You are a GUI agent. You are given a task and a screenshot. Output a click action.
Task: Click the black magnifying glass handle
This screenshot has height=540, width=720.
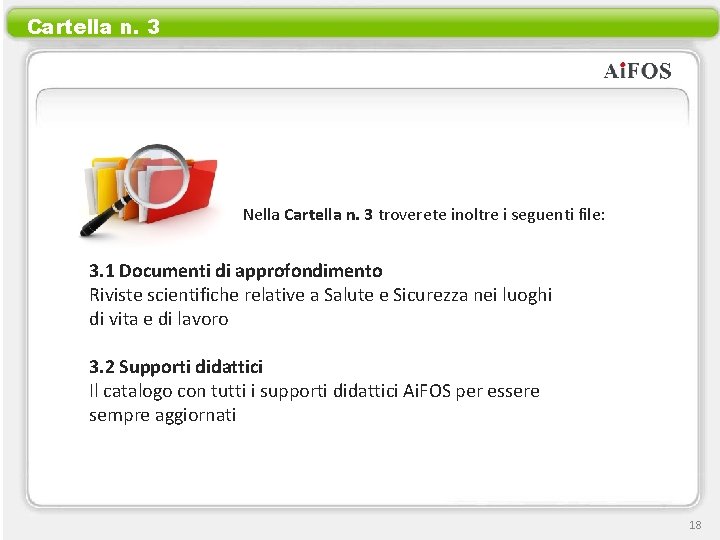[104, 218]
